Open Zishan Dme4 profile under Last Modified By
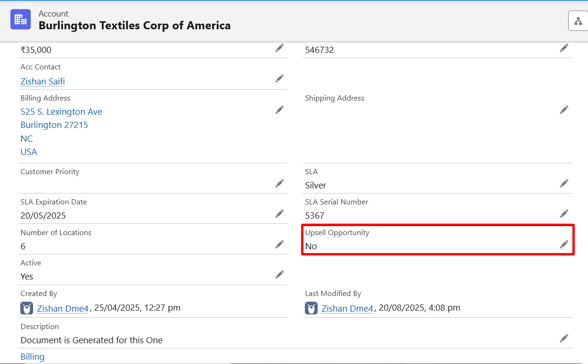 point(347,309)
